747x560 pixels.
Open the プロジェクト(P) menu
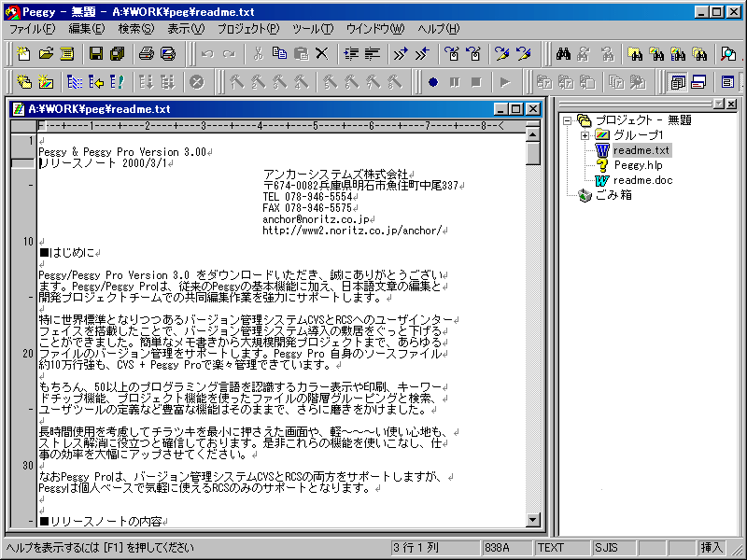[248, 29]
